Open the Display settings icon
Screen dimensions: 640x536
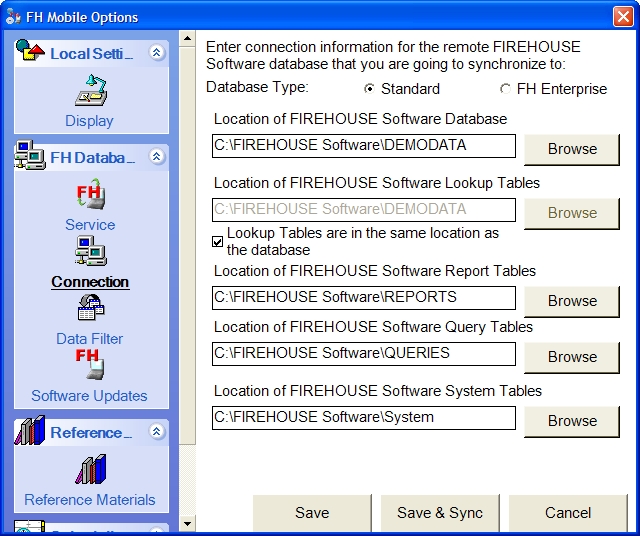point(91,90)
